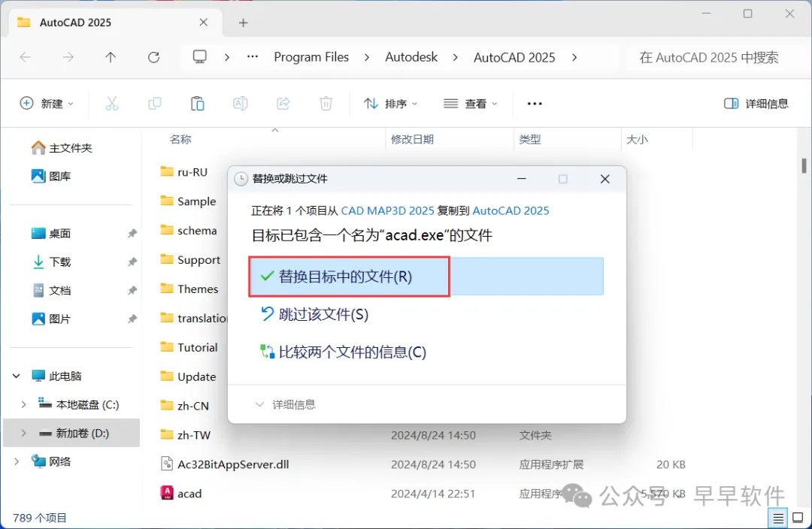Click the Share icon in toolbar
This screenshot has height=529, width=812.
click(x=283, y=104)
